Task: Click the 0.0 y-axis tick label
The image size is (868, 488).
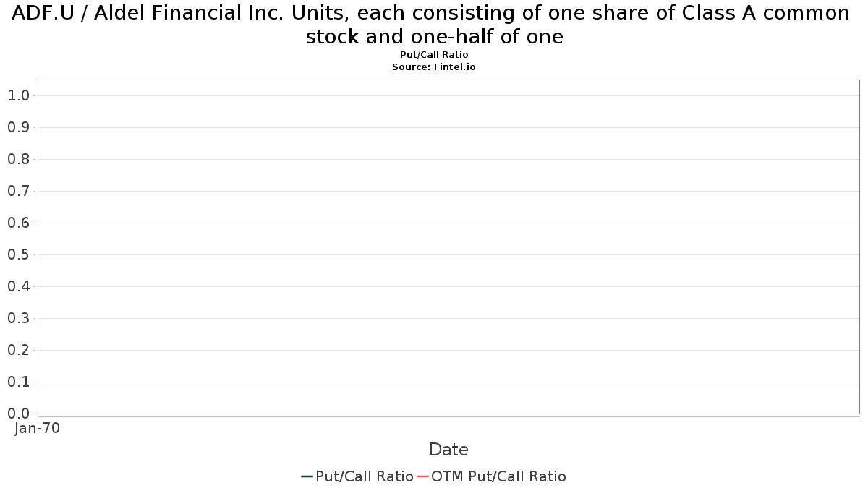Action: point(18,414)
